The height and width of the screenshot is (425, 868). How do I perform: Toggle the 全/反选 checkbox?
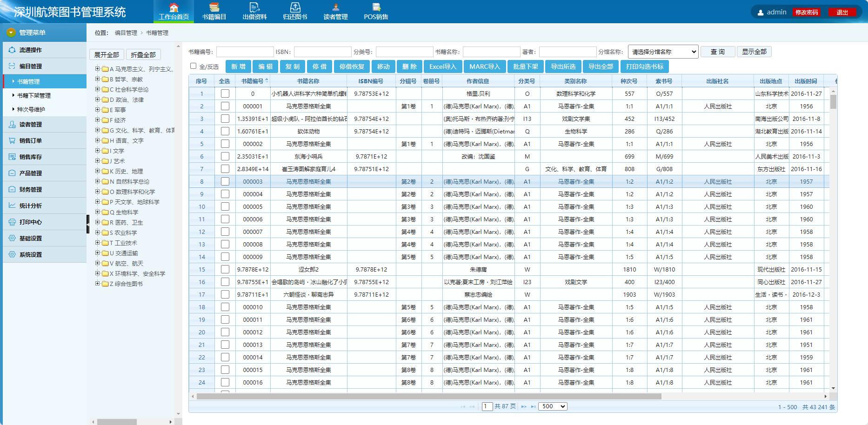pyautogui.click(x=193, y=66)
